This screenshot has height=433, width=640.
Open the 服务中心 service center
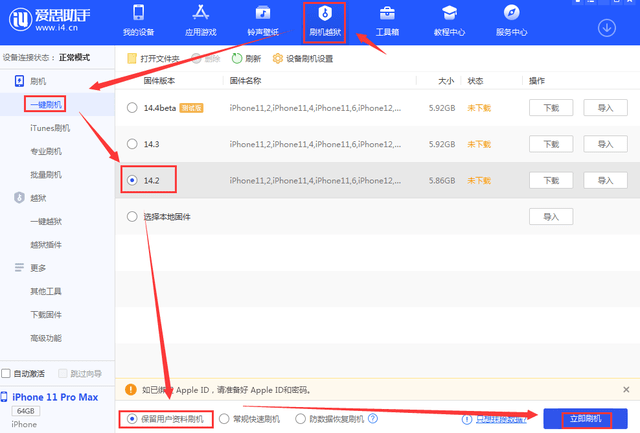(511, 20)
